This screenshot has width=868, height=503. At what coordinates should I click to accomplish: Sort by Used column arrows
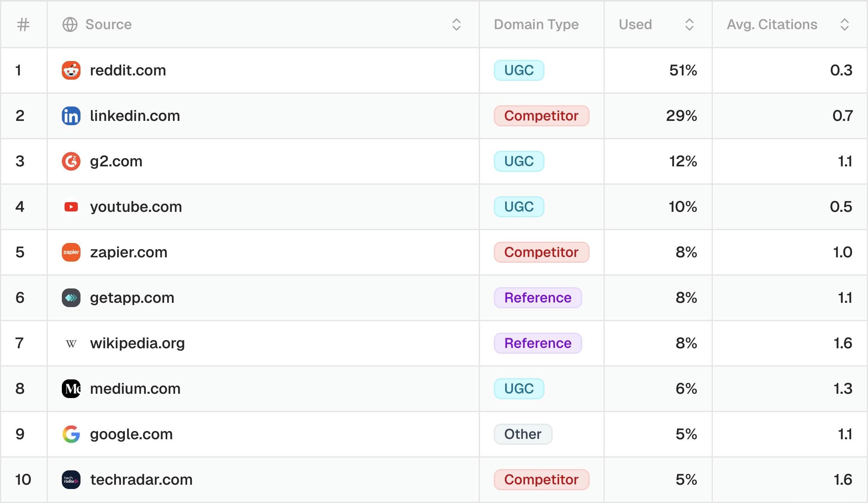689,24
